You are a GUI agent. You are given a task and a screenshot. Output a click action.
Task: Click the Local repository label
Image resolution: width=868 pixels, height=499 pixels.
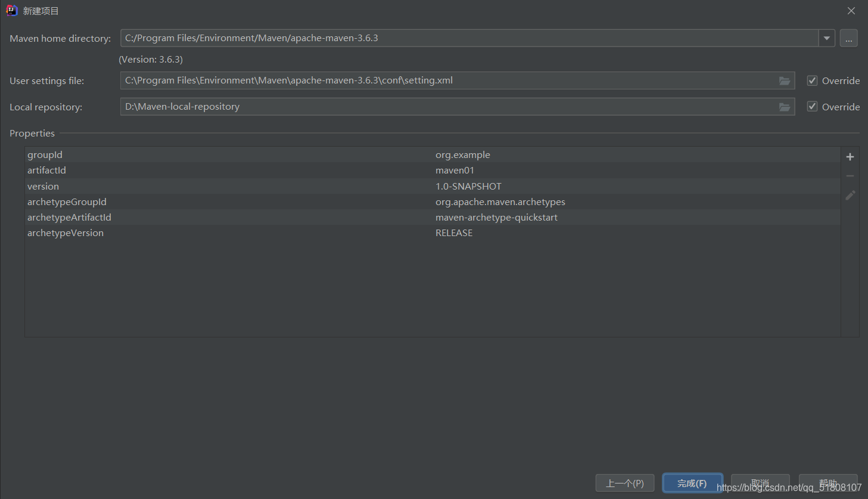pos(46,107)
